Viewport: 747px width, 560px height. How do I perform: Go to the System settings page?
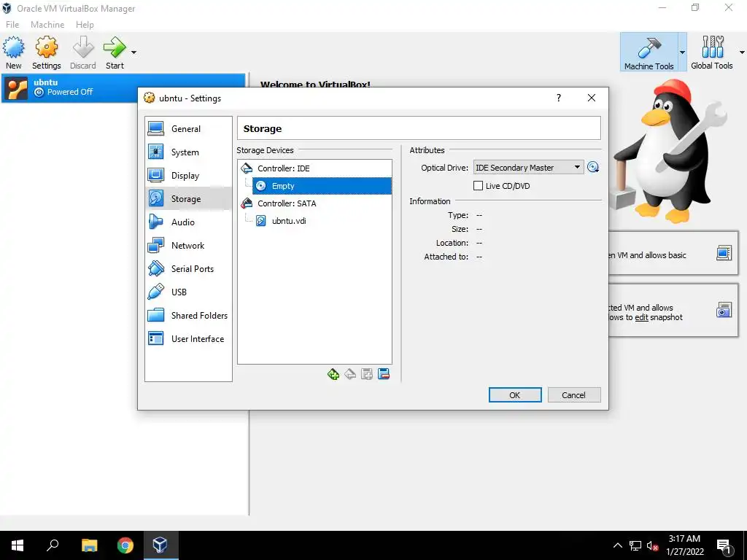click(x=188, y=152)
